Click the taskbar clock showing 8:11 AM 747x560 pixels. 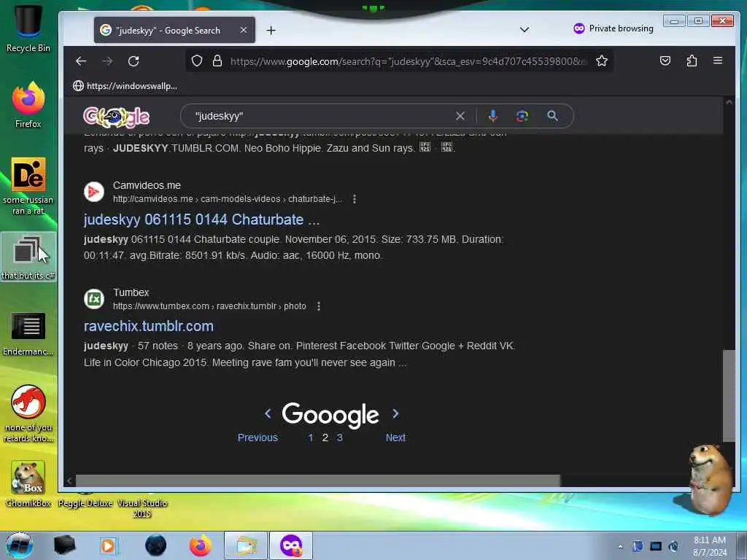click(710, 546)
